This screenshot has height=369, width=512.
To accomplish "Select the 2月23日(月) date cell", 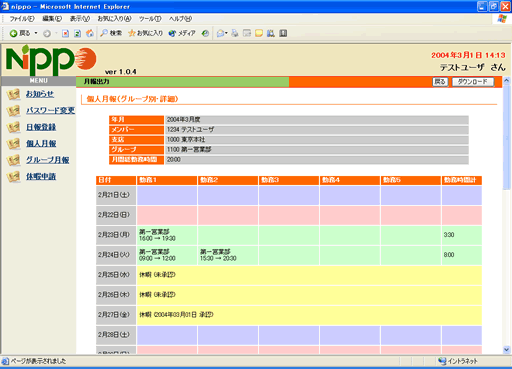I will coord(116,235).
